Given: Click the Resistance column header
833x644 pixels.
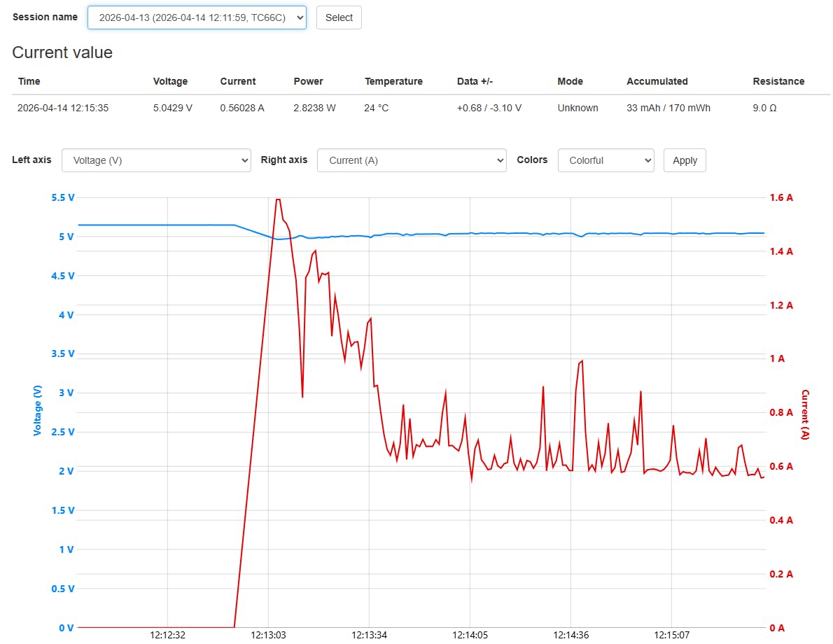Looking at the screenshot, I should (778, 81).
